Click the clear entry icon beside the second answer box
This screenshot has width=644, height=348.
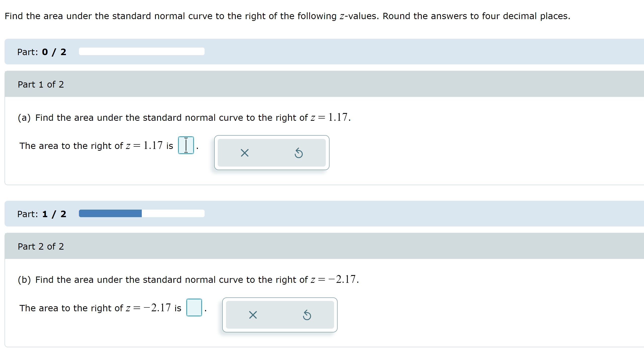253,315
